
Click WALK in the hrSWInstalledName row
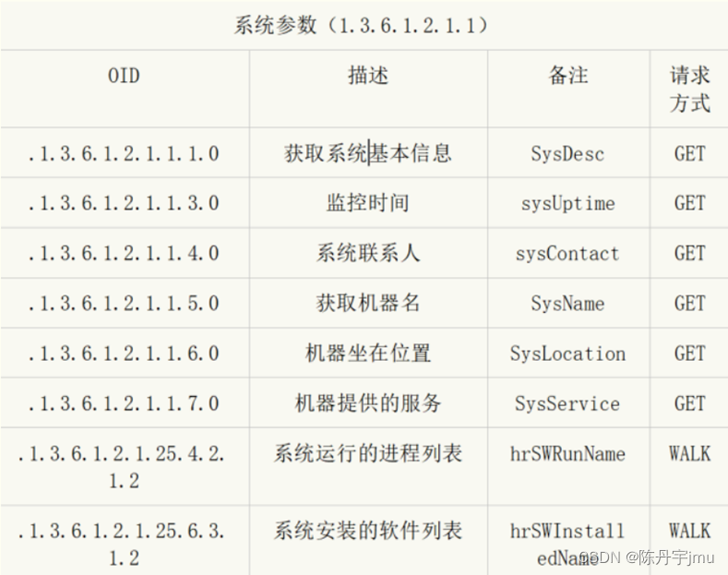tap(689, 531)
